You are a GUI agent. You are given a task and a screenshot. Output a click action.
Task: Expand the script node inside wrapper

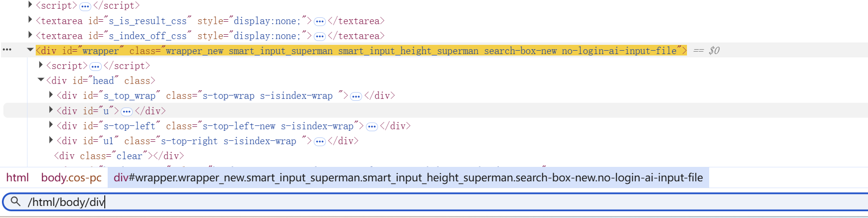pyautogui.click(x=41, y=65)
